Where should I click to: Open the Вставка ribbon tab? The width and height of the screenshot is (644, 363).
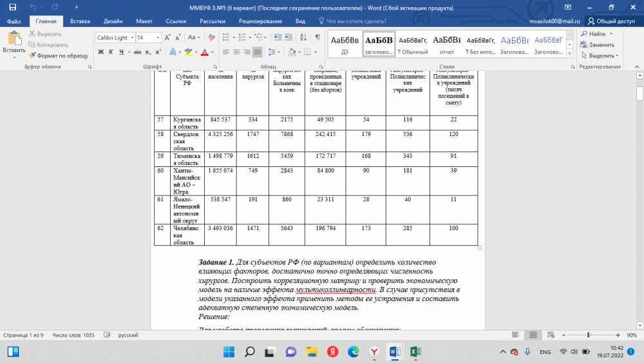point(80,21)
